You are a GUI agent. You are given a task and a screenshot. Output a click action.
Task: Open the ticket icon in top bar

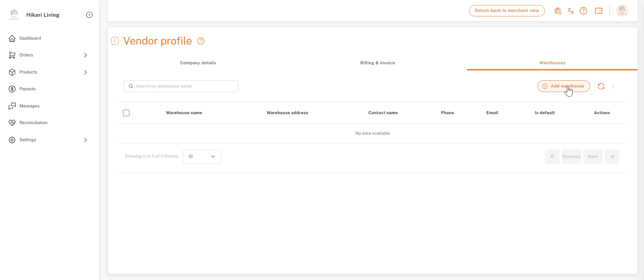599,11
